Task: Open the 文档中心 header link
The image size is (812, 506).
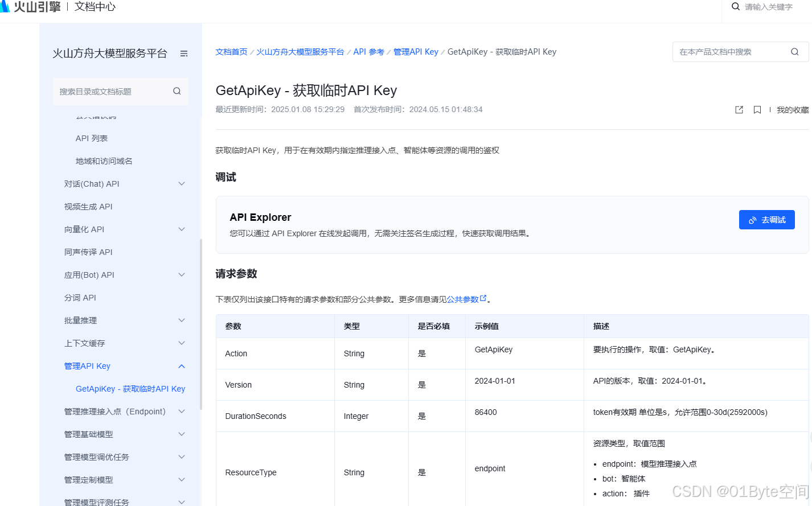Action: tap(95, 7)
